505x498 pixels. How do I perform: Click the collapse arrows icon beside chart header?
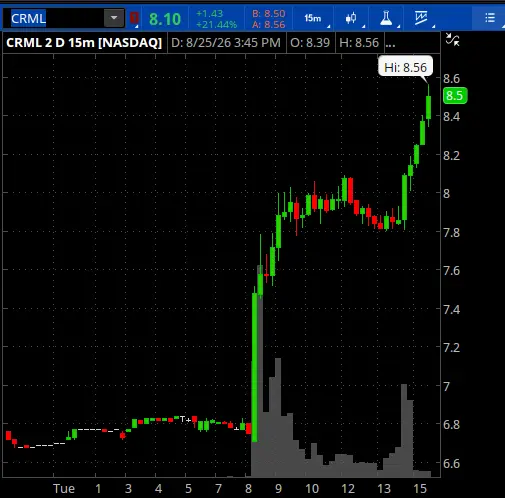pos(452,40)
